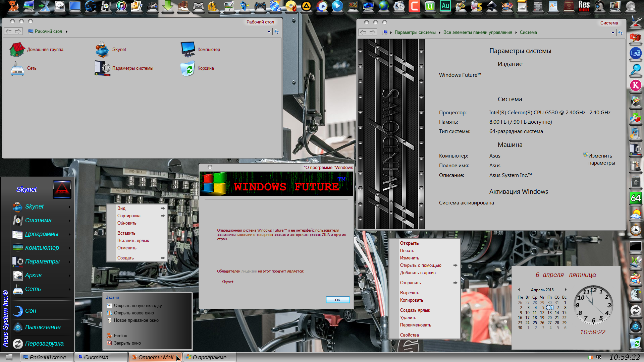Expand Параметры submenu in start menu

click(x=70, y=262)
